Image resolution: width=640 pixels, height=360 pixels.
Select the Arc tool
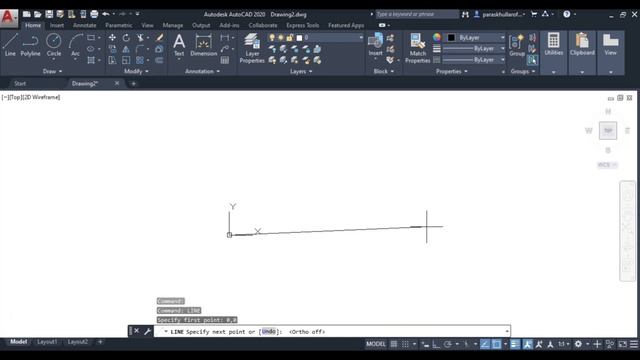pos(76,45)
